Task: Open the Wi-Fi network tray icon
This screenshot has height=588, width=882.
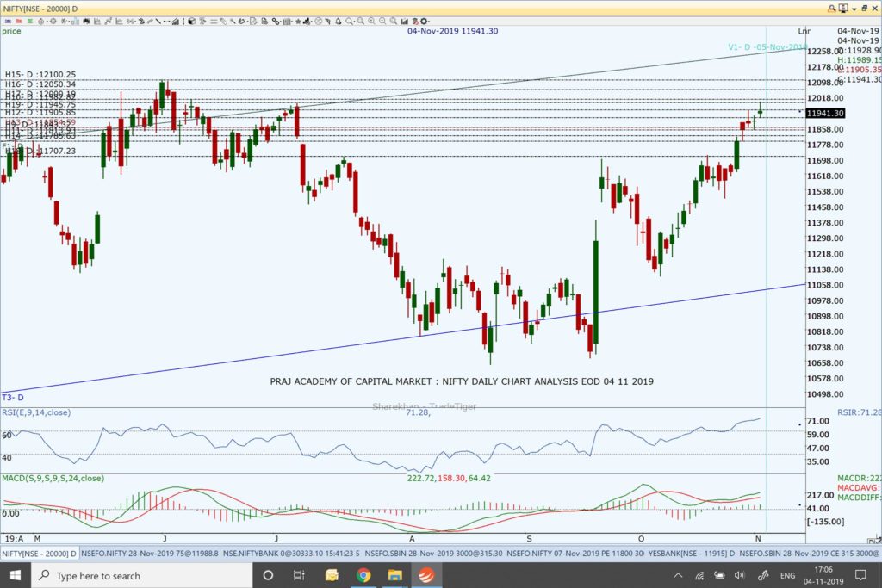Action: [x=699, y=575]
